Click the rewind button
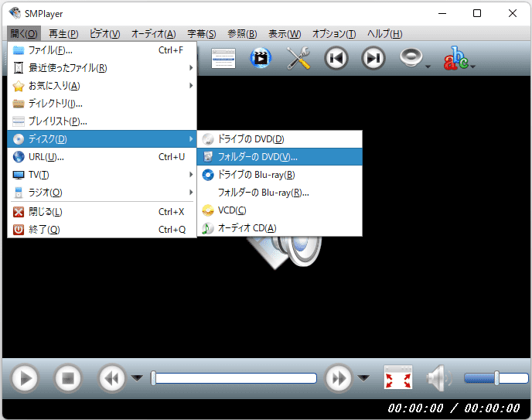The width and height of the screenshot is (532, 420). [x=112, y=378]
